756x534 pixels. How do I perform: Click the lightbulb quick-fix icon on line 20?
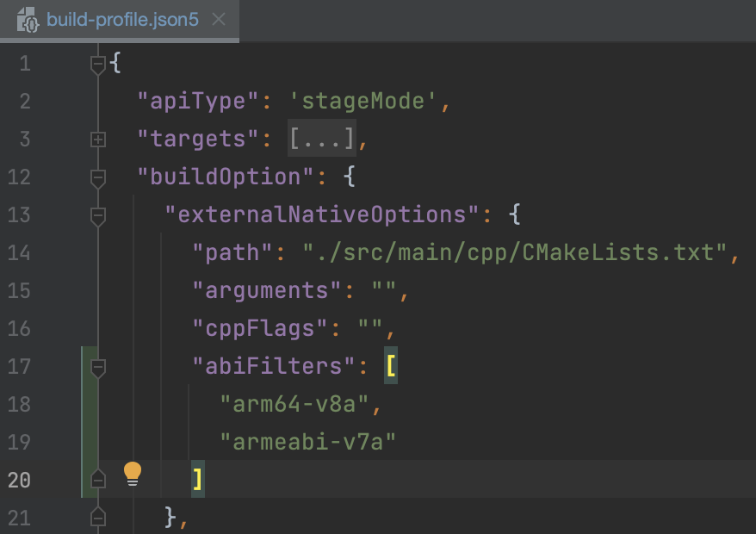tap(132, 473)
